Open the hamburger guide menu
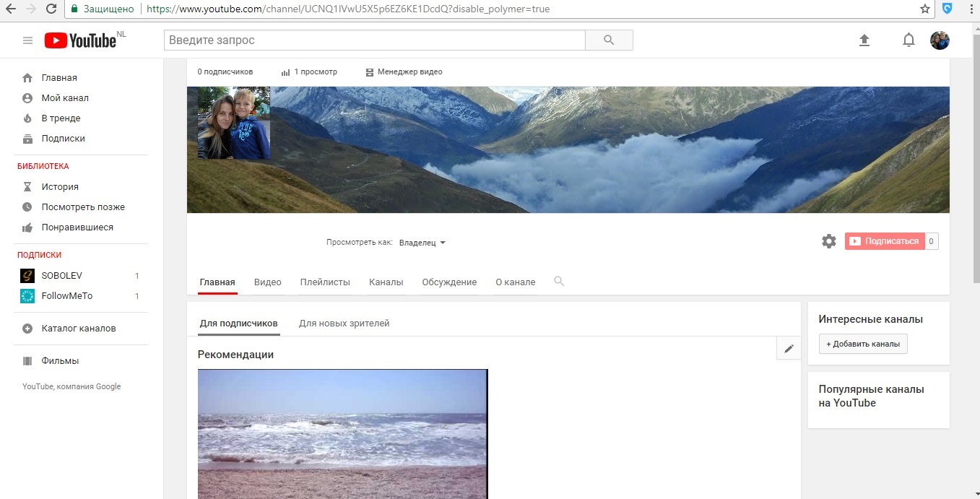This screenshot has width=980, height=499. click(x=27, y=40)
